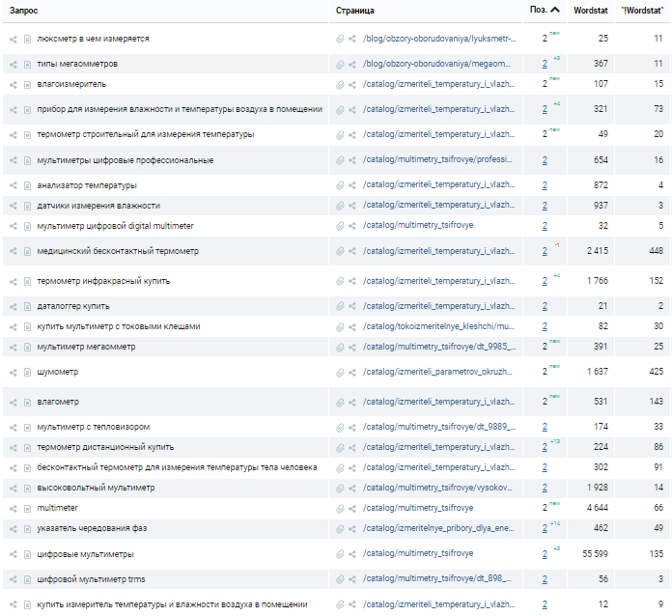Click the share icon beside 'мультиметры цифровые профессиональные' page URL
Image resolution: width=672 pixels, height=616 pixels.
[x=352, y=160]
